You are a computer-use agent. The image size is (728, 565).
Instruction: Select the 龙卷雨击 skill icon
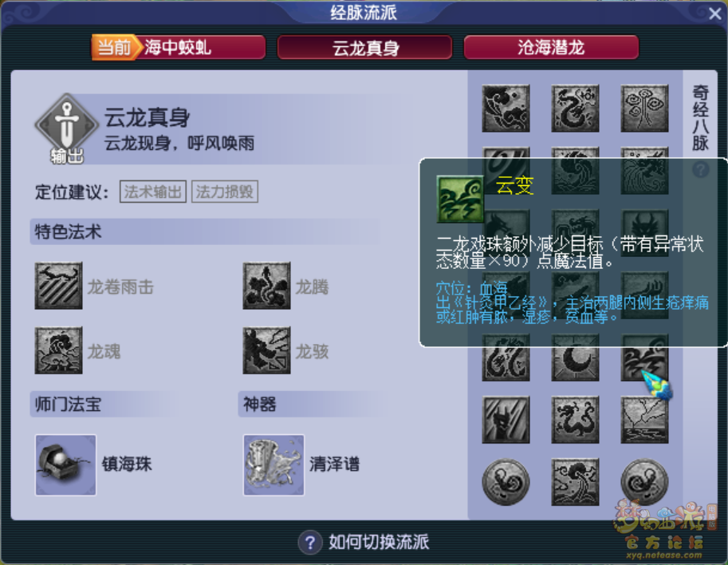pyautogui.click(x=58, y=285)
